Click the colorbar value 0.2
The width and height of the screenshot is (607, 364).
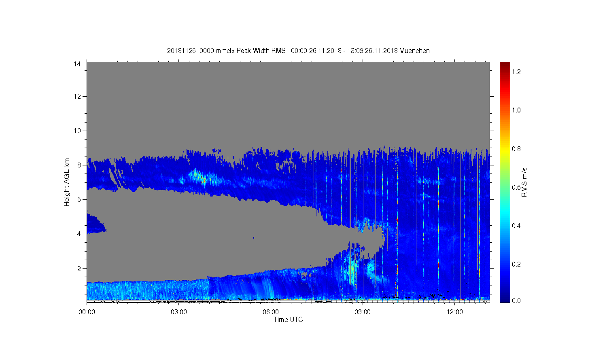click(516, 264)
